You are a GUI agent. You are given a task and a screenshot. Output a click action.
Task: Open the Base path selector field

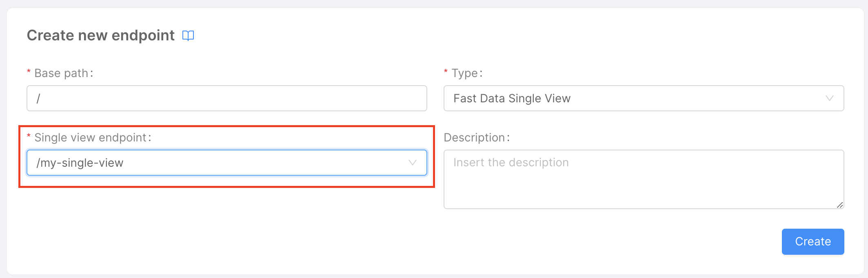226,98
